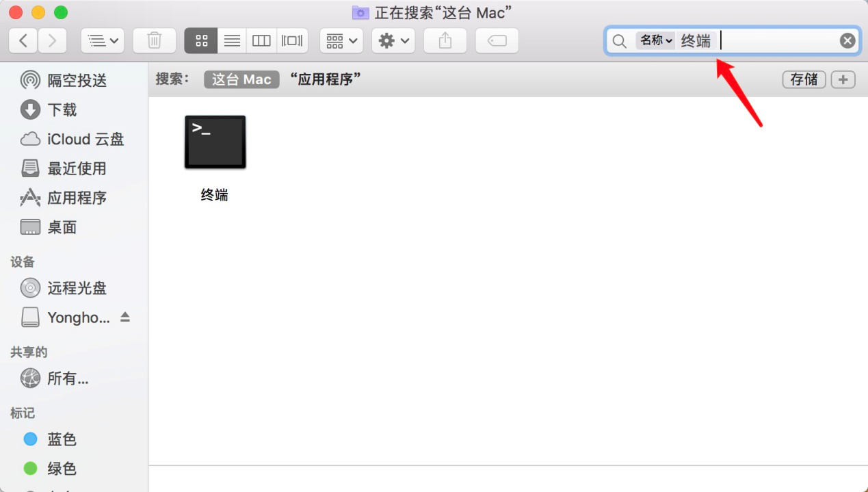Click the trash delete toolbar icon
Image resolution: width=868 pixels, height=492 pixels.
[155, 41]
